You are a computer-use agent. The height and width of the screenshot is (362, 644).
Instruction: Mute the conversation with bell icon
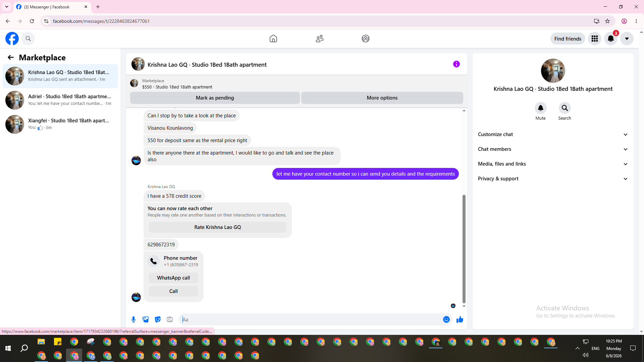coord(541,108)
